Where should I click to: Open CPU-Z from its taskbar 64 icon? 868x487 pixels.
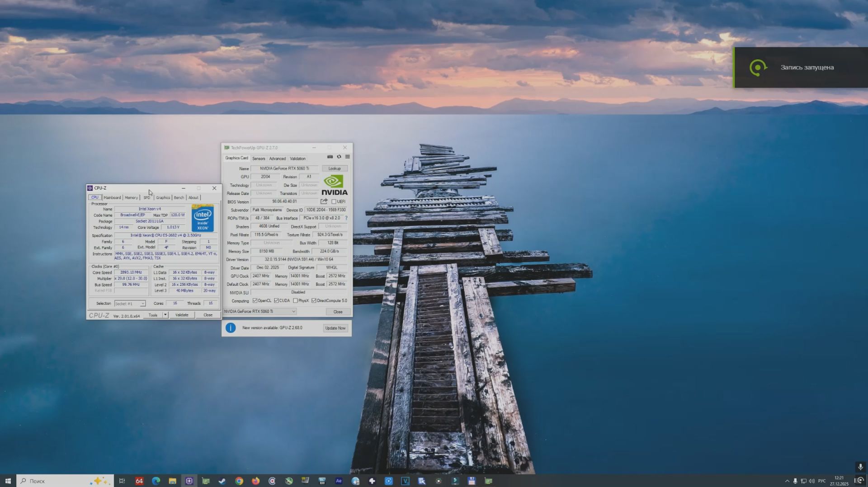coord(139,481)
